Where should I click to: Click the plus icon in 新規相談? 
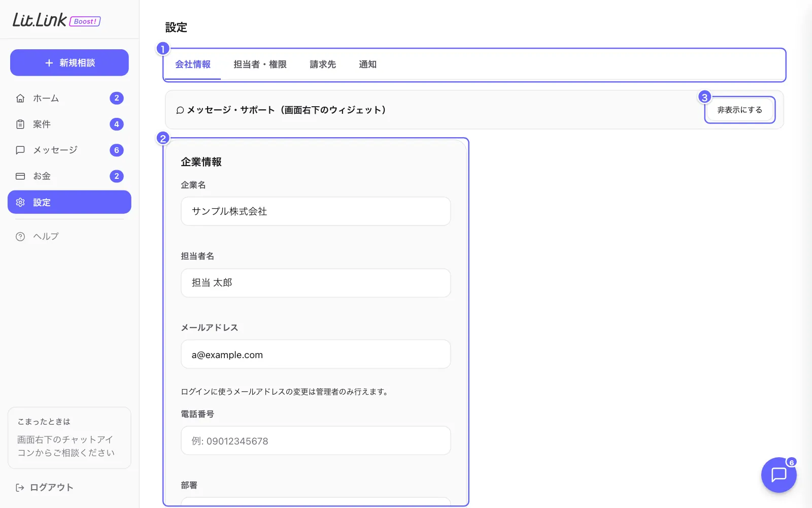[x=49, y=62]
